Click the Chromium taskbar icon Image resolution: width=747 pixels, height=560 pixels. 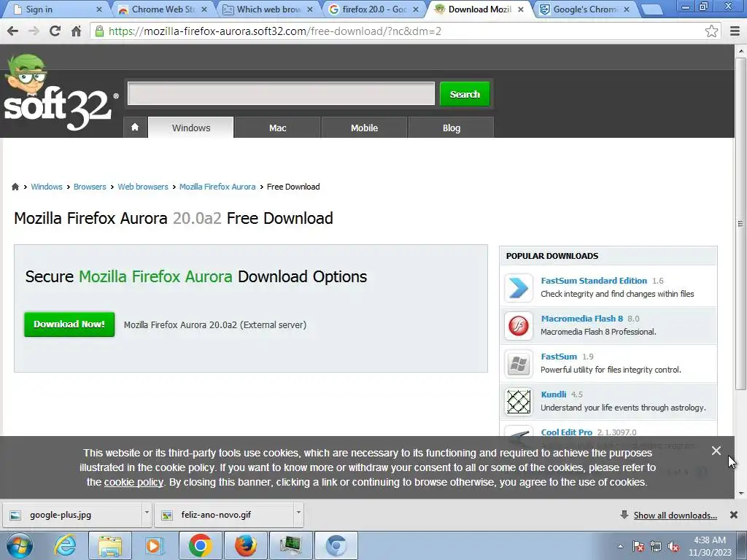coord(336,545)
